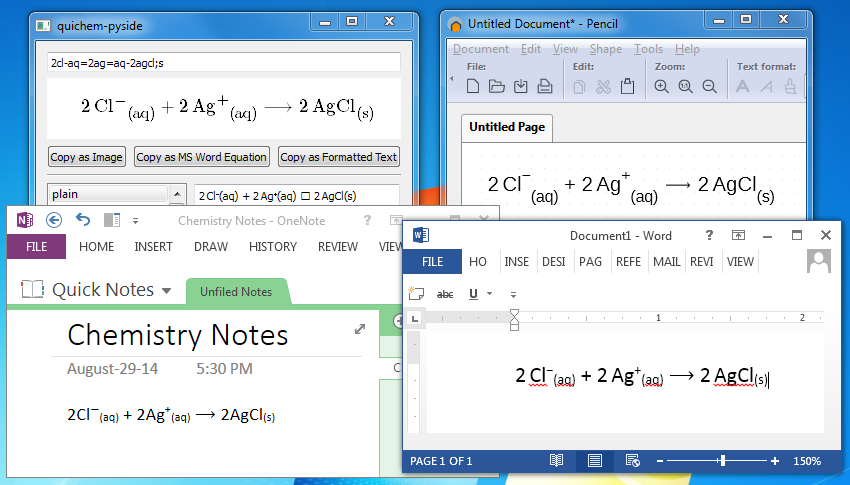Click the Copy icon in Pencil's Edit group
Screen dimensions: 850x485
(579, 86)
